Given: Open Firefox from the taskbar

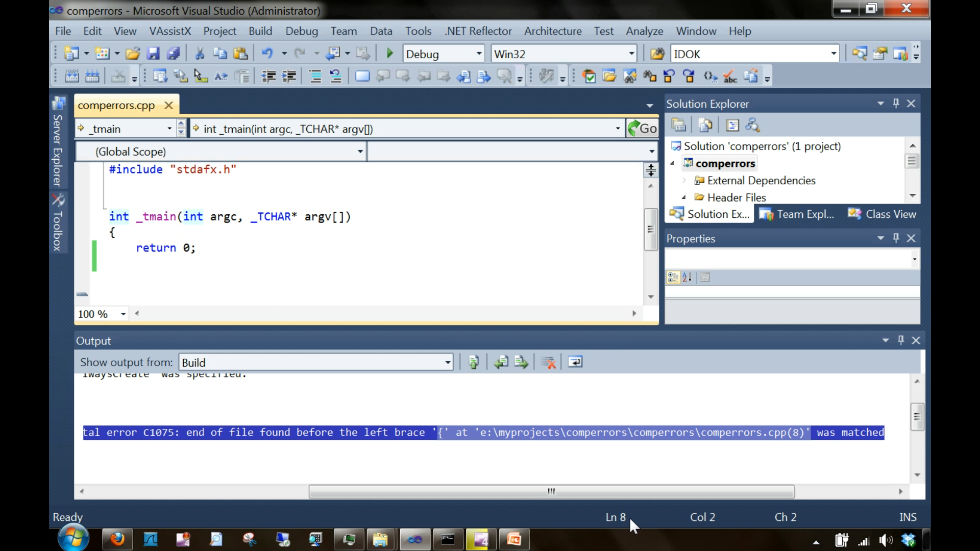Looking at the screenshot, I should (x=118, y=539).
